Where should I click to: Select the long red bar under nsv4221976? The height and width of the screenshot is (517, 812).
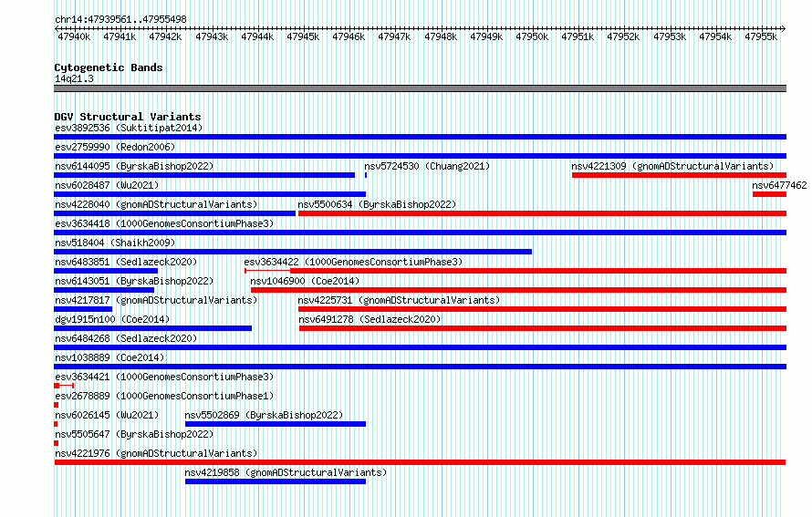(420, 462)
